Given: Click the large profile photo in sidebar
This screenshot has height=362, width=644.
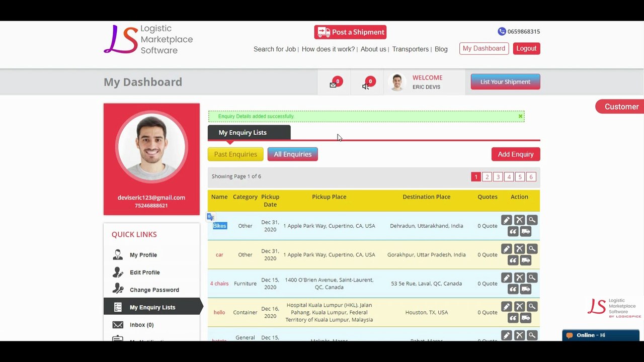Looking at the screenshot, I should pos(151,147).
